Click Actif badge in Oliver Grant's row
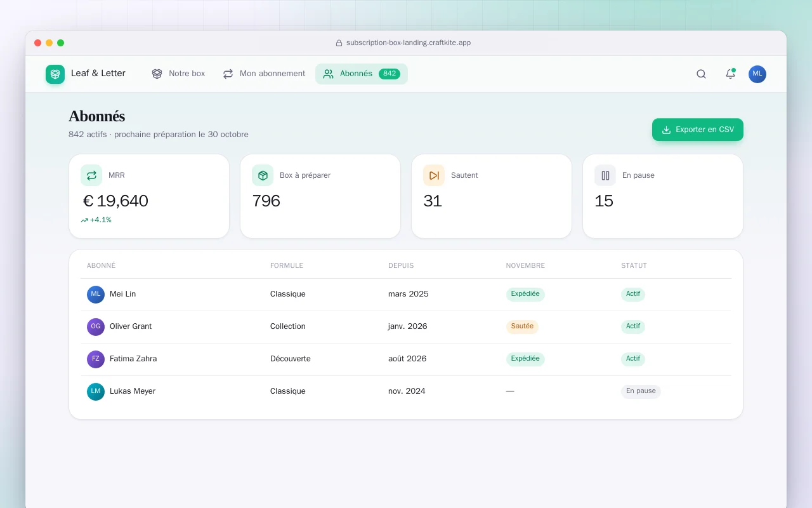This screenshot has height=508, width=812. (x=633, y=326)
